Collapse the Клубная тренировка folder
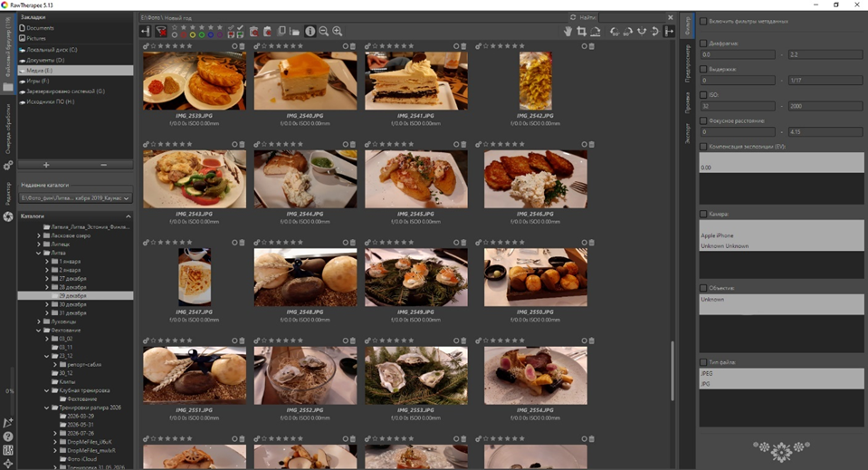Screen dimensions: 868x470 (47, 390)
